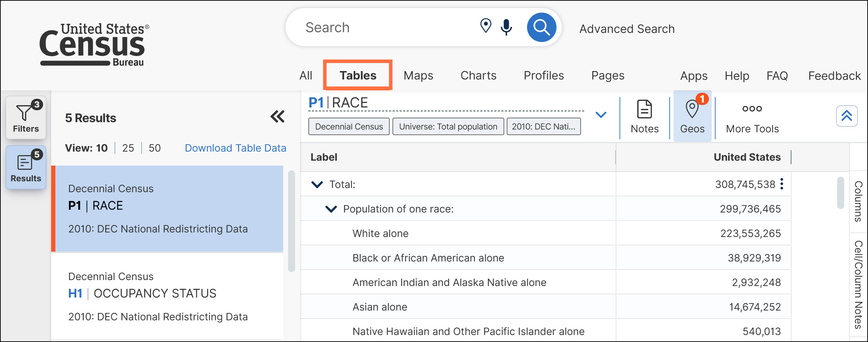Click the blue magnifier search button
The width and height of the screenshot is (868, 342).
tap(541, 27)
